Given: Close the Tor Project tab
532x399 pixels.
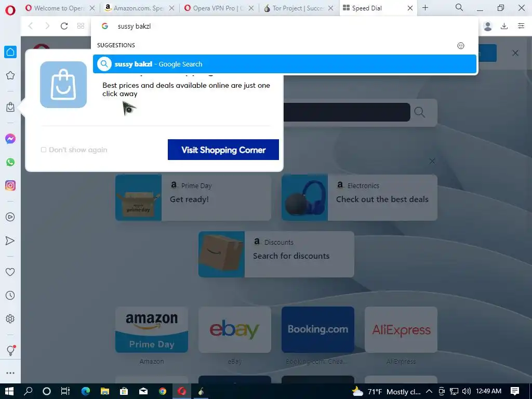Looking at the screenshot, I should pyautogui.click(x=331, y=8).
